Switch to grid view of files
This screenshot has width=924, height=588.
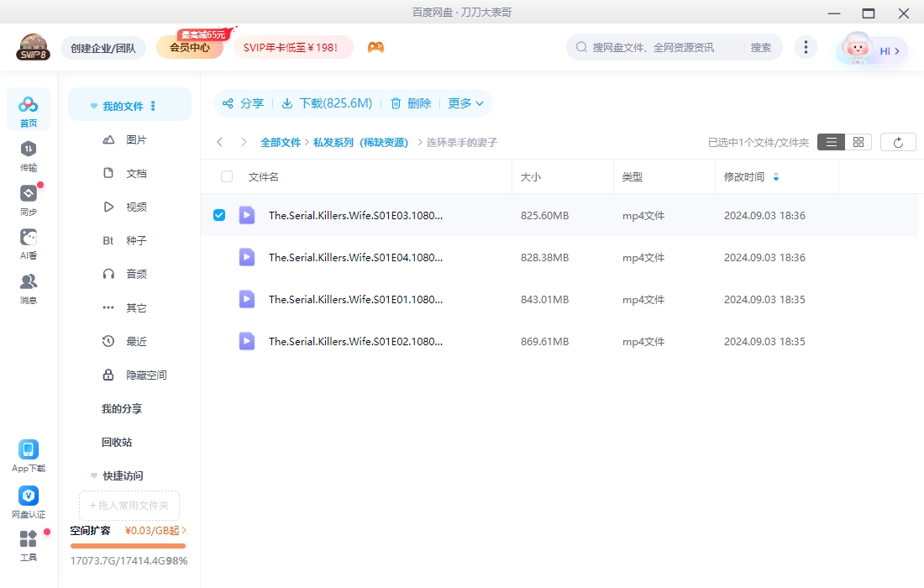tap(858, 141)
